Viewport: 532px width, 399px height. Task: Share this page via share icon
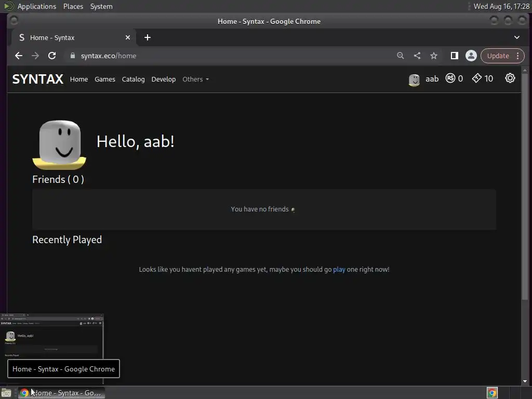pos(417,56)
